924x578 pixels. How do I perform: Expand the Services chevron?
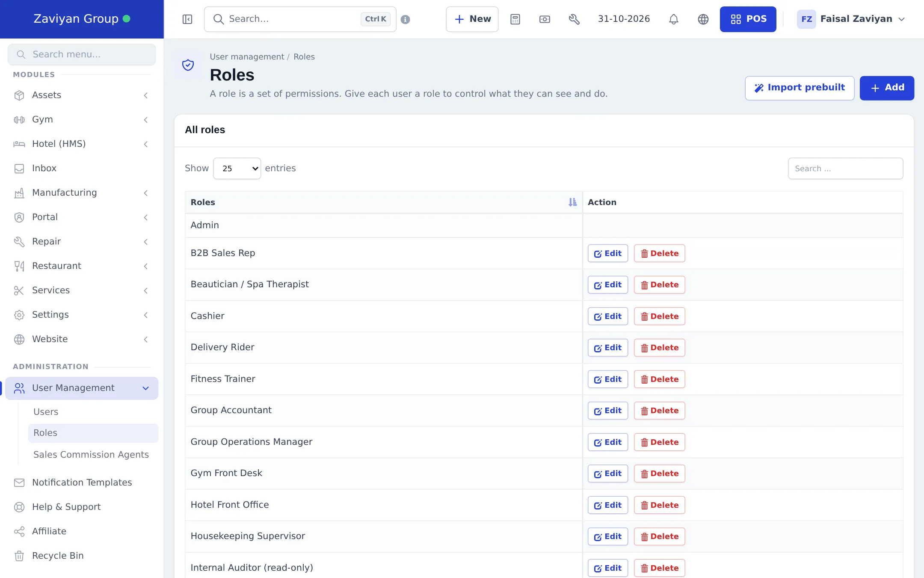click(x=146, y=290)
